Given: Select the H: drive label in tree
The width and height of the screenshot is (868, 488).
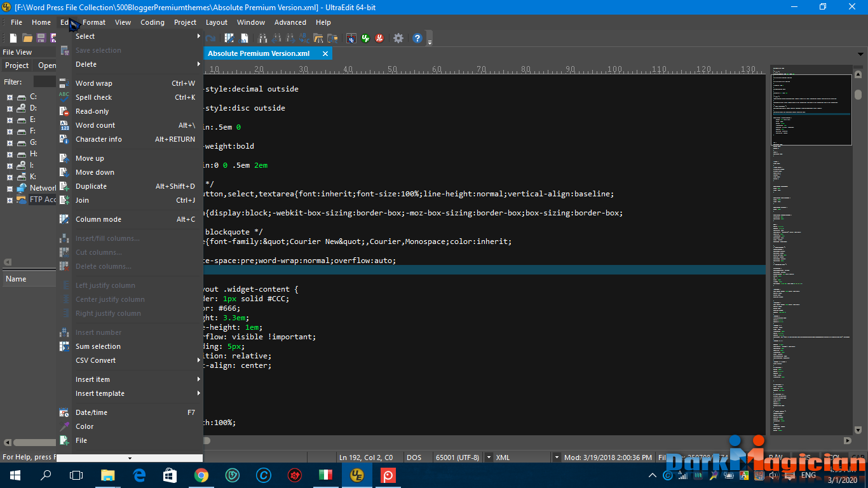Looking at the screenshot, I should point(34,154).
